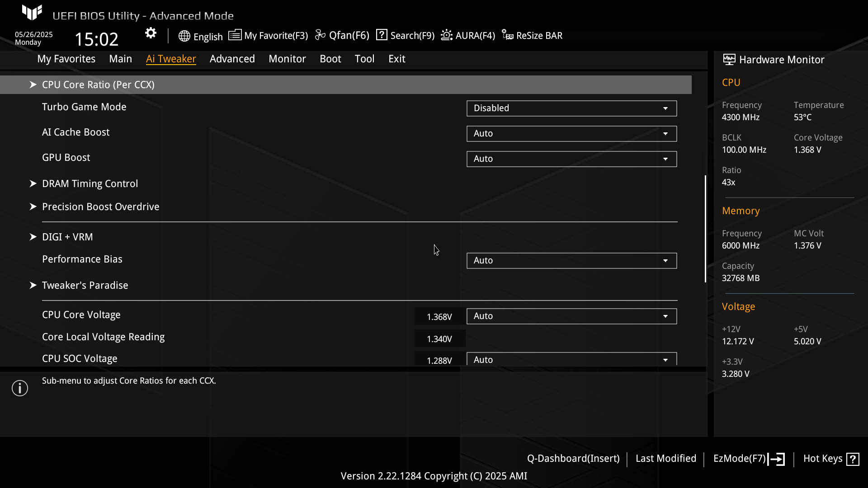Expand the DIGI + VRM arrow
The width and height of the screenshot is (868, 488).
(33, 237)
